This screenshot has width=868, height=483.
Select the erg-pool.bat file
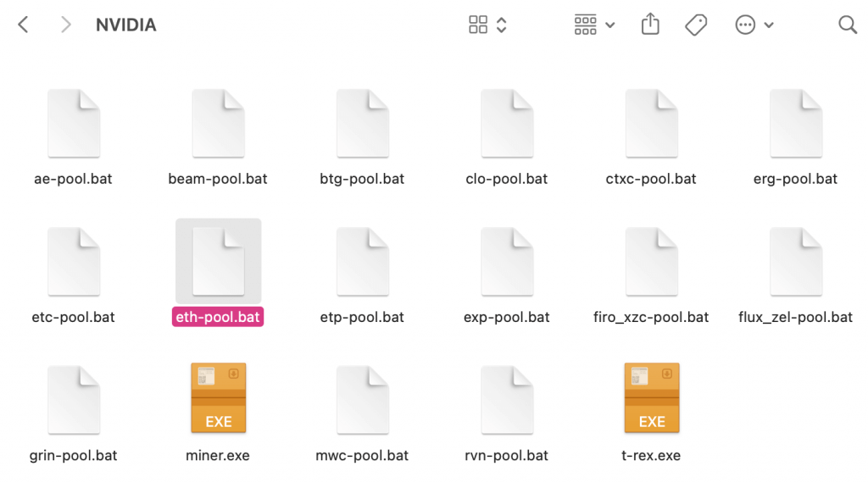pyautogui.click(x=795, y=124)
